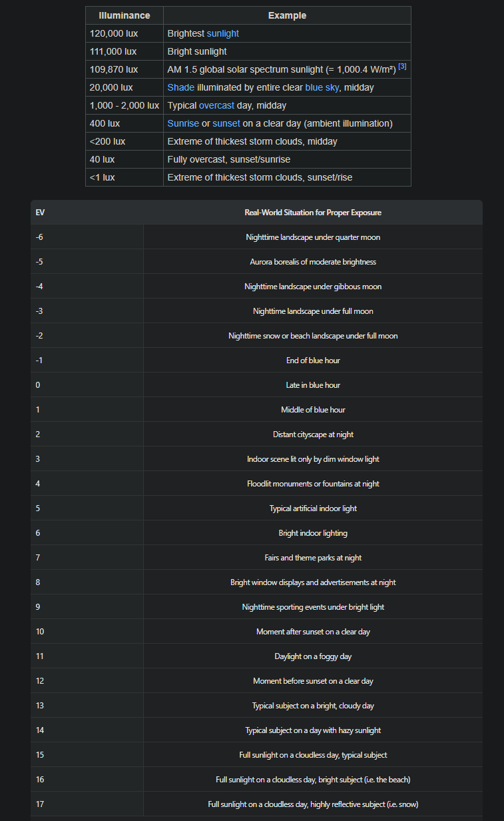Open the Sunrise link

183,123
